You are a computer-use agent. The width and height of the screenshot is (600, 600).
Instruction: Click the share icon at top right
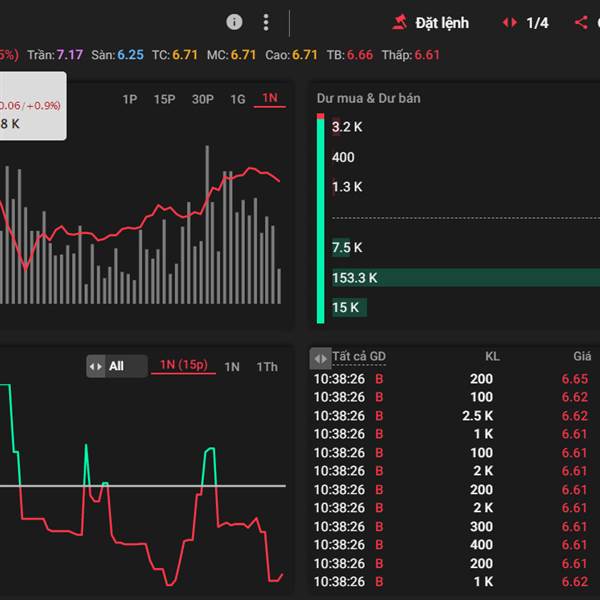pyautogui.click(x=582, y=22)
